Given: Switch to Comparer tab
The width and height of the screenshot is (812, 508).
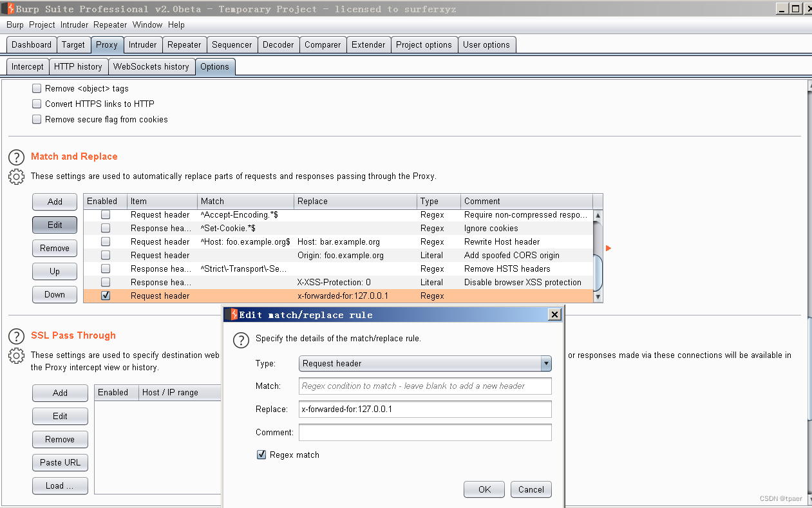Looking at the screenshot, I should pos(323,45).
